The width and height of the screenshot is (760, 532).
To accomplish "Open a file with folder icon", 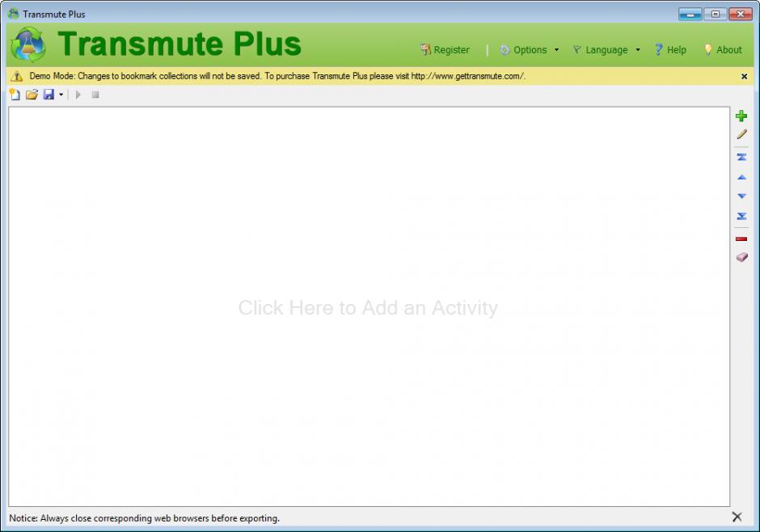I will pos(32,95).
